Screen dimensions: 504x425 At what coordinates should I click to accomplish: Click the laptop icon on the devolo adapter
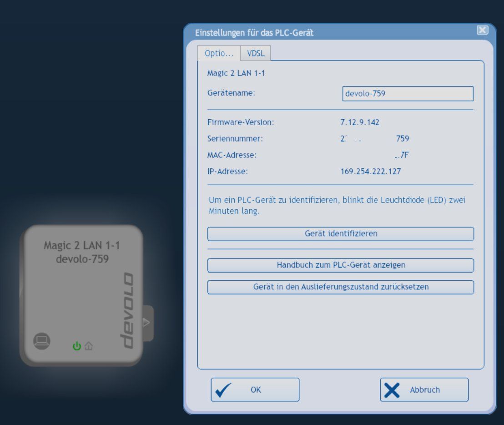point(42,341)
